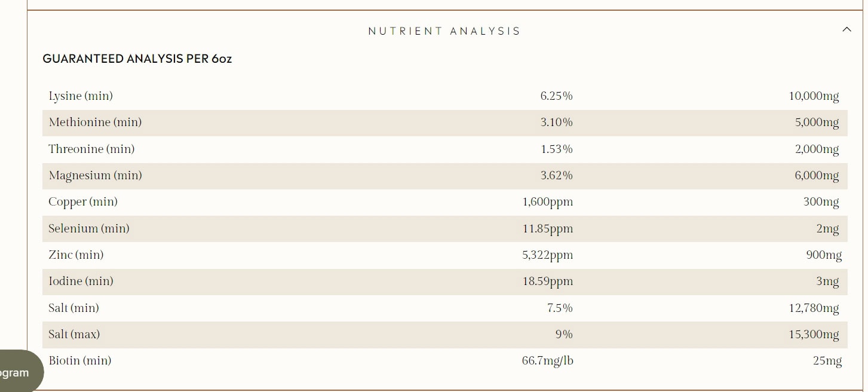Select the Lysine (min) row label
The width and height of the screenshot is (868, 392).
(x=81, y=96)
